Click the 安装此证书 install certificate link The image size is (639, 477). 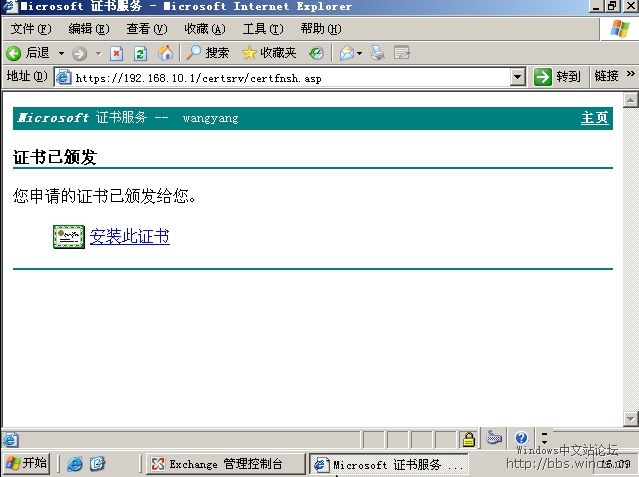[x=129, y=237]
